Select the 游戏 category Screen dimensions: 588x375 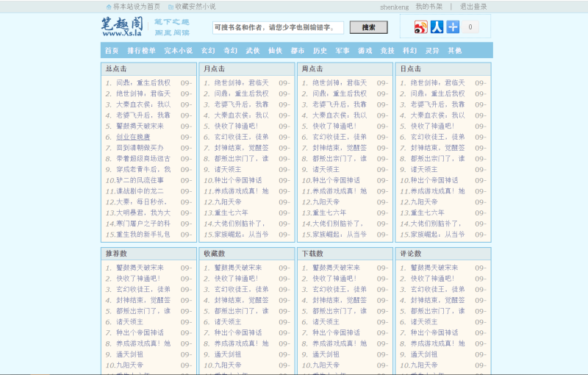365,51
